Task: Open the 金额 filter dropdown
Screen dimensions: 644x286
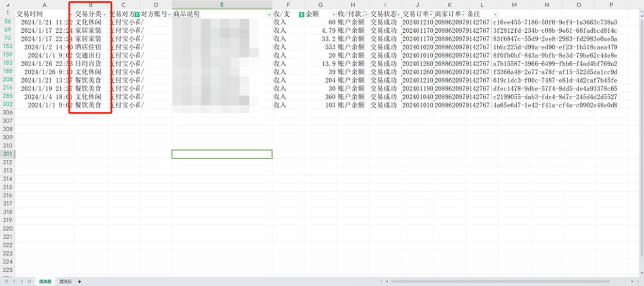Action: pos(334,14)
